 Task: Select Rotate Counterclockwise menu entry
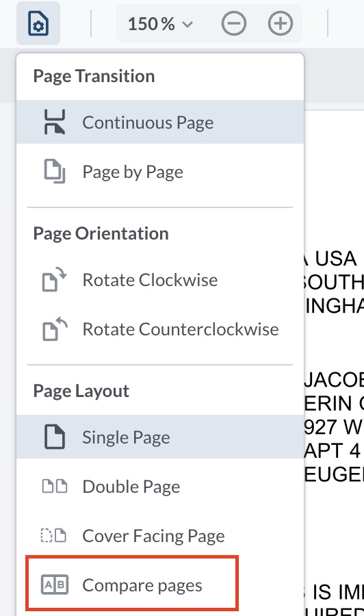[160, 329]
